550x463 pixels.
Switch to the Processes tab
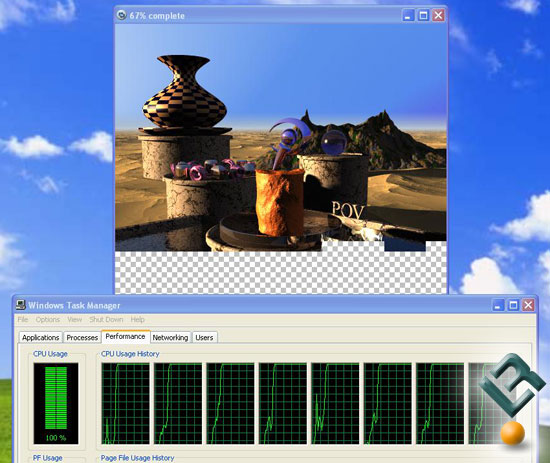(x=82, y=337)
